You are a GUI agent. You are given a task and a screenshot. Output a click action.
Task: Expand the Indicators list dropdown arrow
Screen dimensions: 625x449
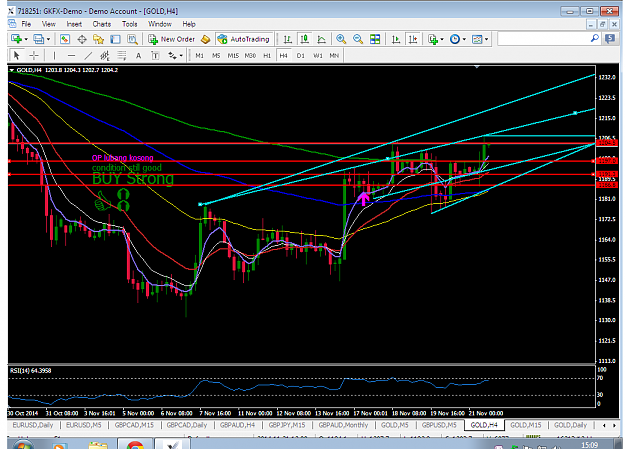coord(442,39)
